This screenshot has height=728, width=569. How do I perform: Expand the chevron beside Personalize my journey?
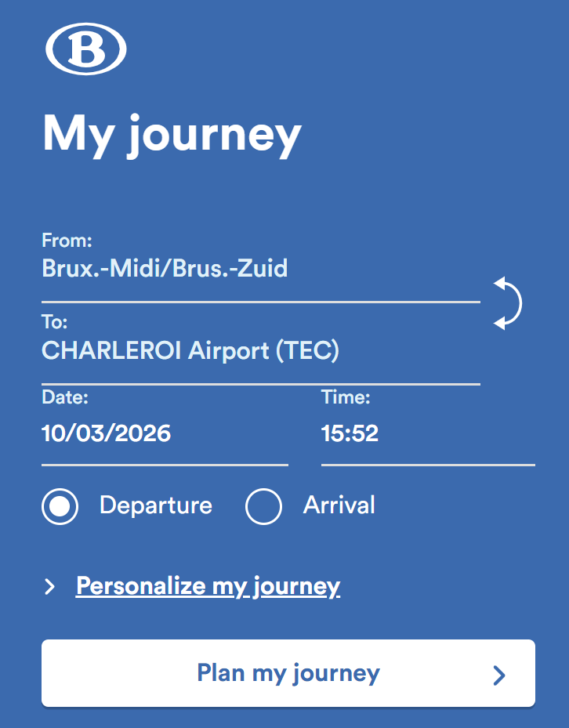[x=50, y=586]
